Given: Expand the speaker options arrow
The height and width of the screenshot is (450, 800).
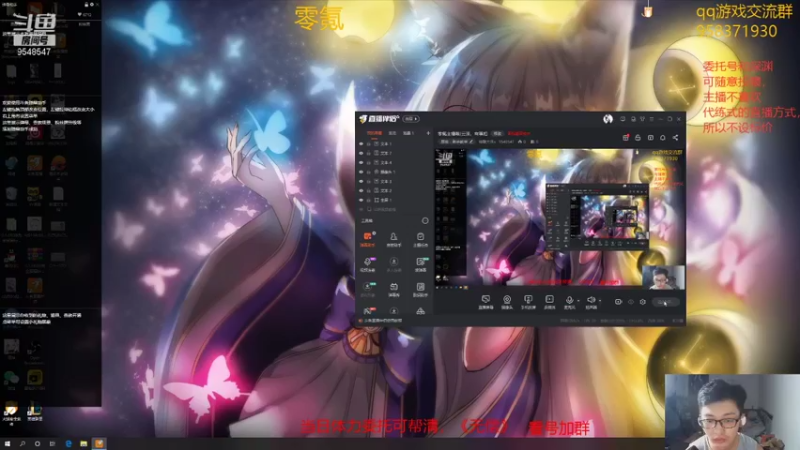Looking at the screenshot, I should [599, 301].
